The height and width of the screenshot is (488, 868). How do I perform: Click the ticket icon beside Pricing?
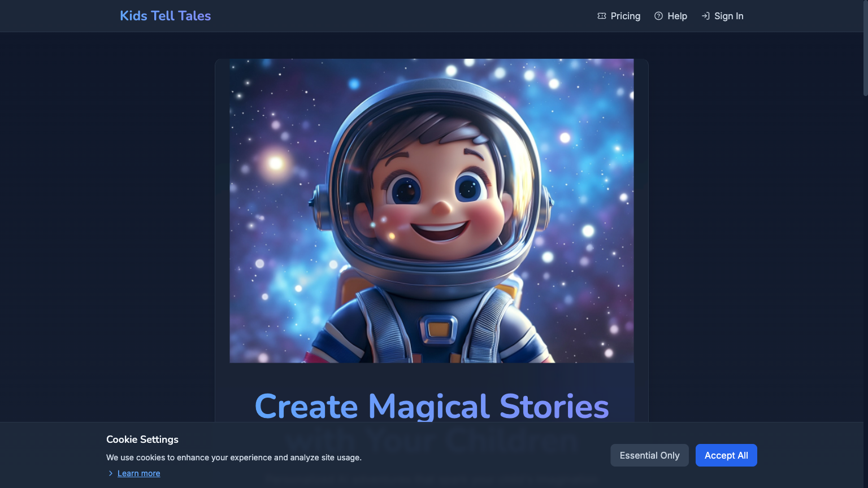602,16
